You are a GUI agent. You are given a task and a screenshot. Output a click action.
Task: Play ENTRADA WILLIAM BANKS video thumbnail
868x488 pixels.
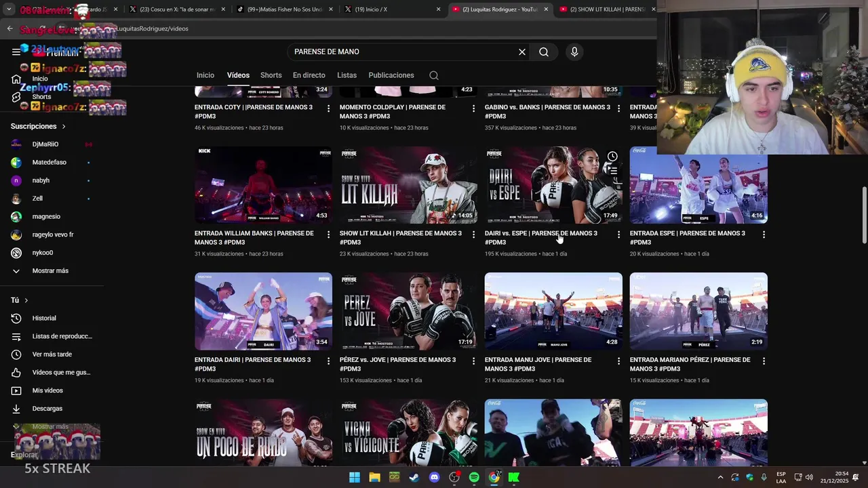[263, 185]
